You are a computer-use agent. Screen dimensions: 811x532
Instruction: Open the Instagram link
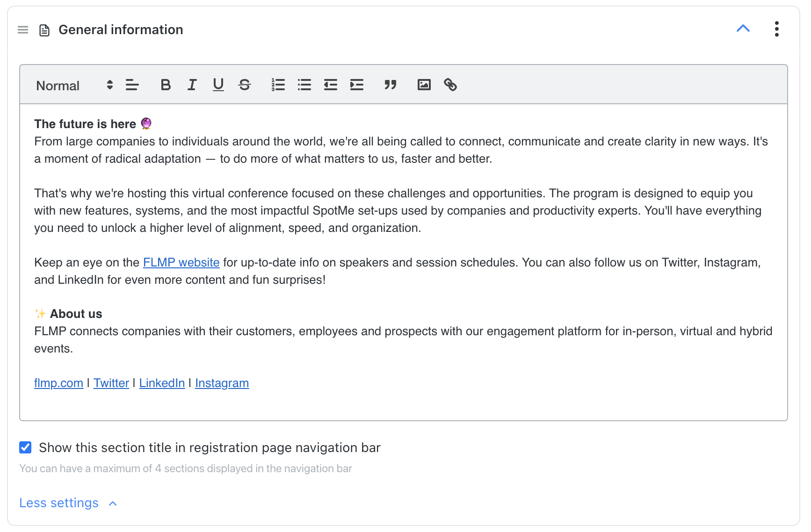222,383
